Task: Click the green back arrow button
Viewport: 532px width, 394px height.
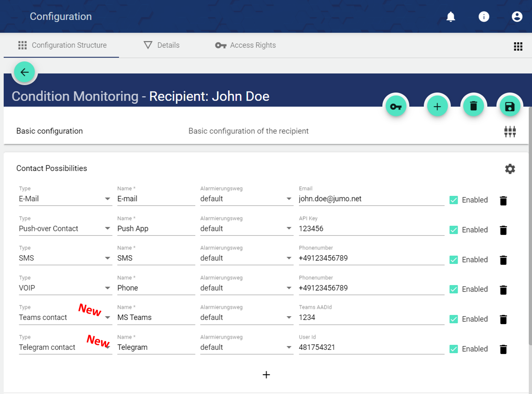Action: pos(24,72)
